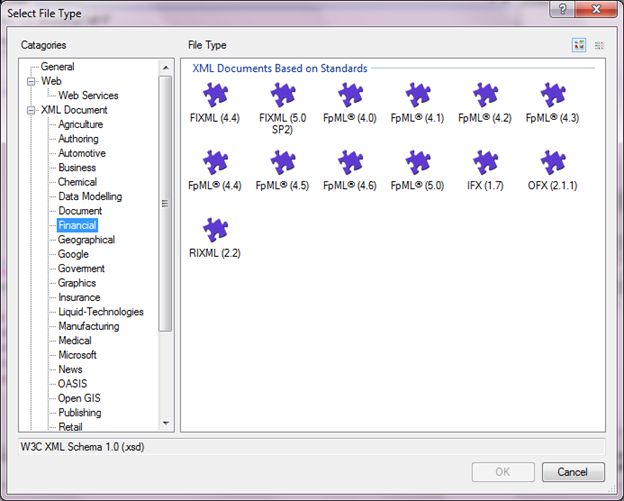Select the FpML (4.4) icon

tap(215, 162)
